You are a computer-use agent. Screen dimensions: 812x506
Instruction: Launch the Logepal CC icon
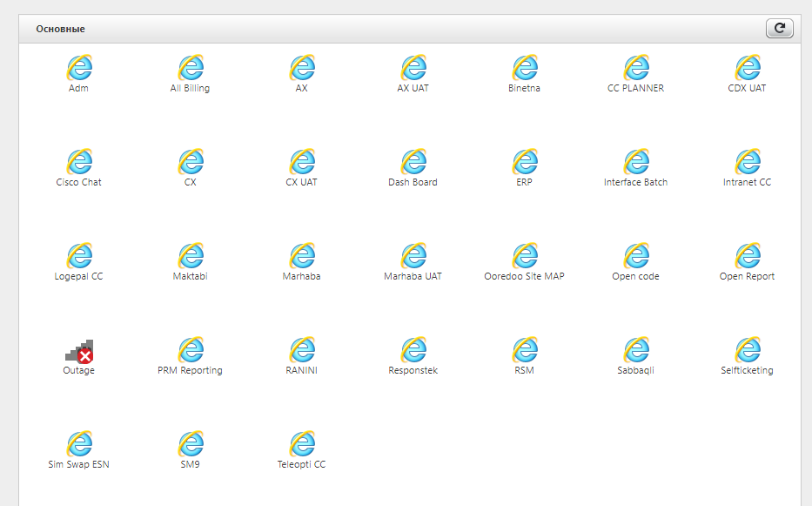tap(79, 256)
